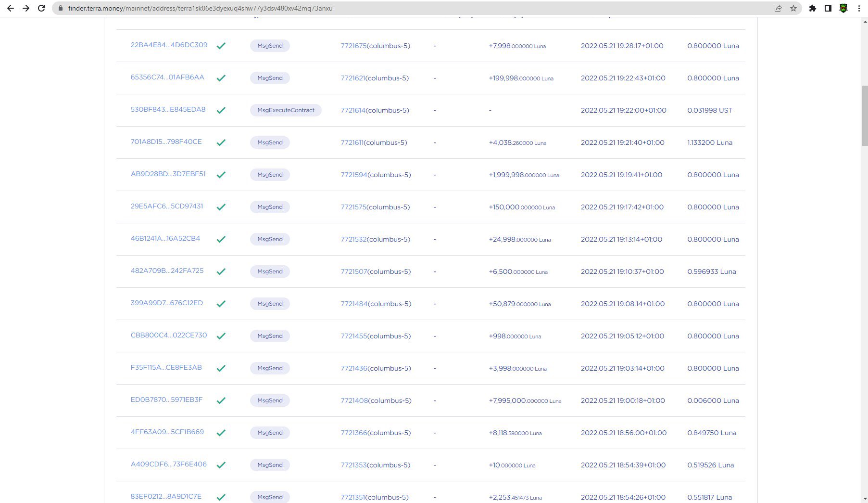Image resolution: width=868 pixels, height=503 pixels.
Task: Select timestamp 2022.05.21 19:00:18+01:00
Action: click(x=623, y=400)
